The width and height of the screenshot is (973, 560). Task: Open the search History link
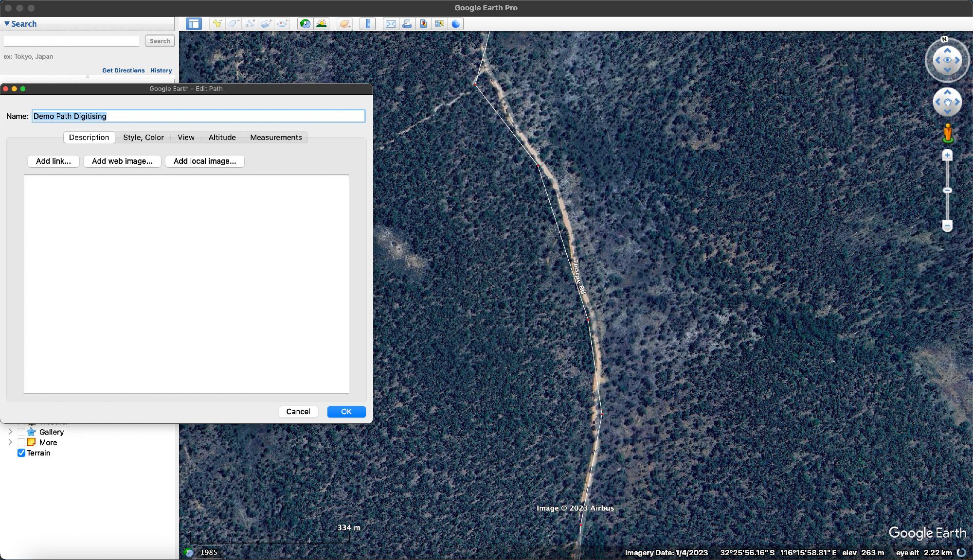(x=161, y=70)
